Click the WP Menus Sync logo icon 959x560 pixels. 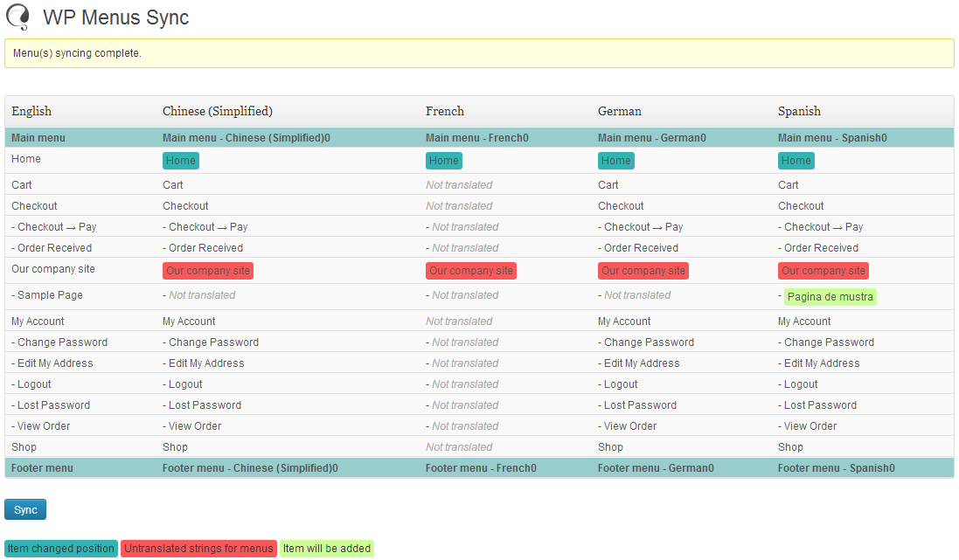tap(18, 17)
